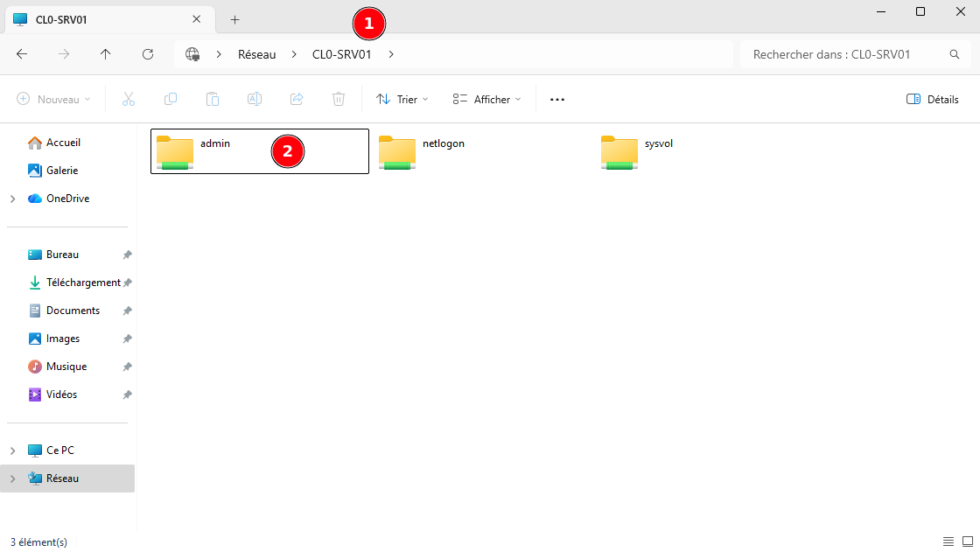Open the three-dots more options menu
This screenshot has width=980, height=552.
pos(556,100)
